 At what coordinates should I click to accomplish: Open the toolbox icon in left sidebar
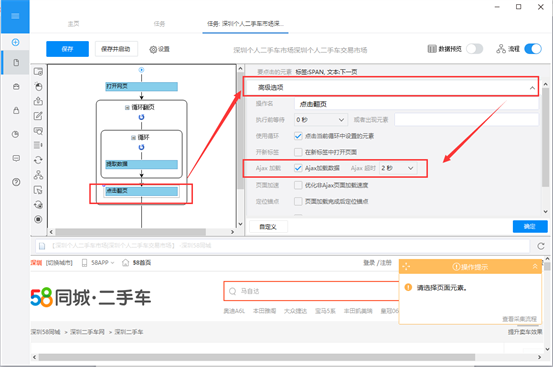coord(16,86)
